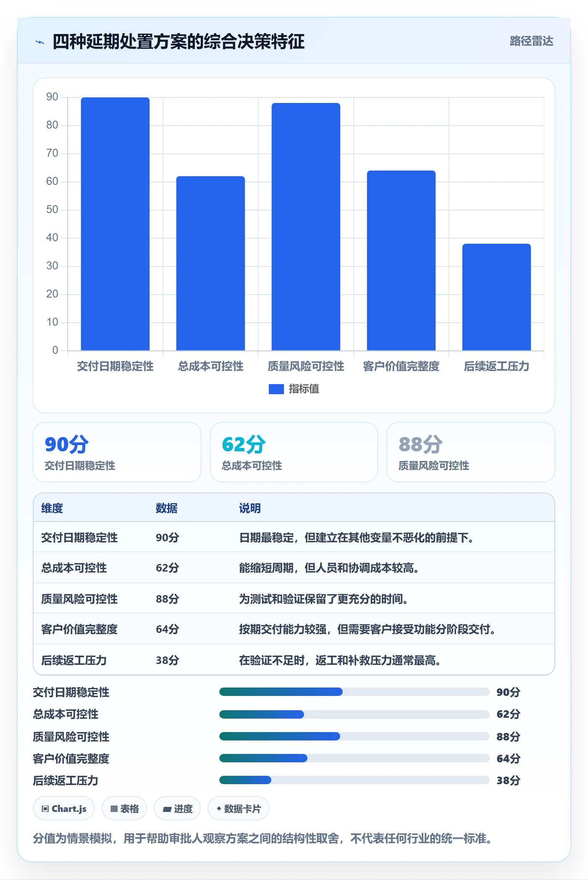The height and width of the screenshot is (880, 588).
Task: Select the 客户价值完整度 bar in chart
Action: click(401, 260)
